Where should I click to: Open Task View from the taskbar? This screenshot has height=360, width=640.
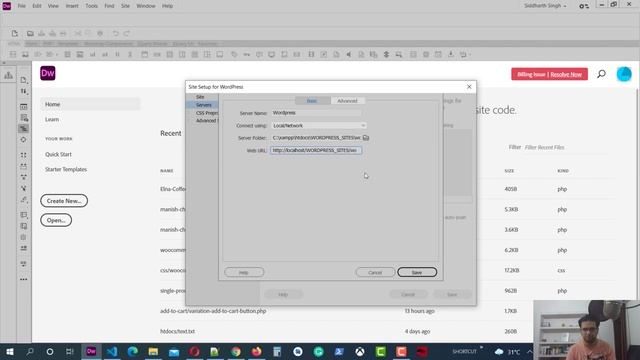(70, 351)
